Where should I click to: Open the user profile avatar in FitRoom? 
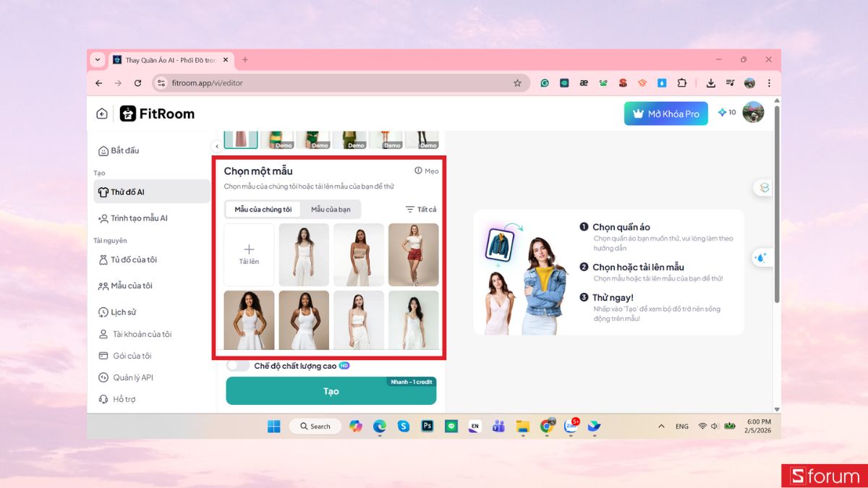753,112
